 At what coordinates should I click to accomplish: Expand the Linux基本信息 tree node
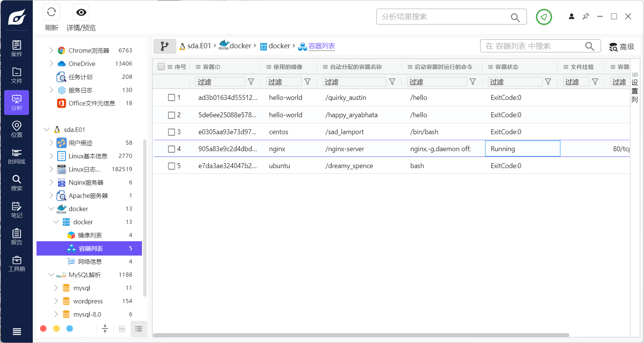click(51, 156)
